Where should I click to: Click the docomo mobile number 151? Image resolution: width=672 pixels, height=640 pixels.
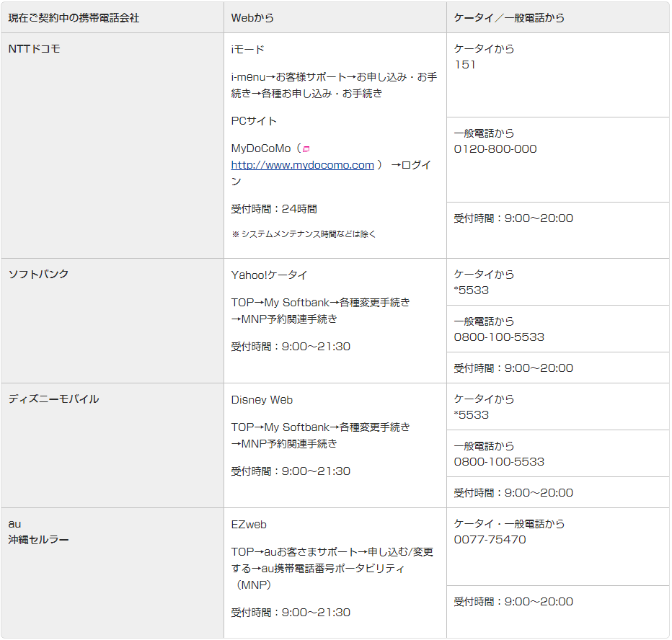point(465,65)
